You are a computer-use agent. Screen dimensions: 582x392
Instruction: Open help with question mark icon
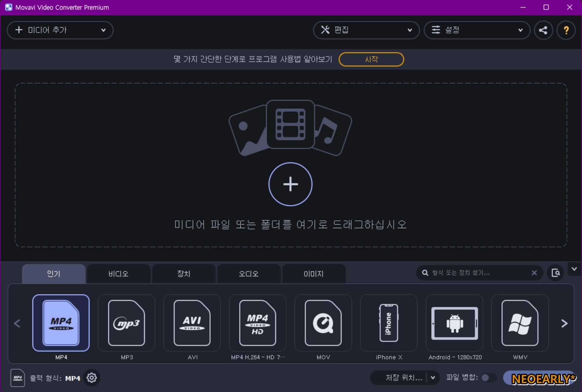click(566, 30)
